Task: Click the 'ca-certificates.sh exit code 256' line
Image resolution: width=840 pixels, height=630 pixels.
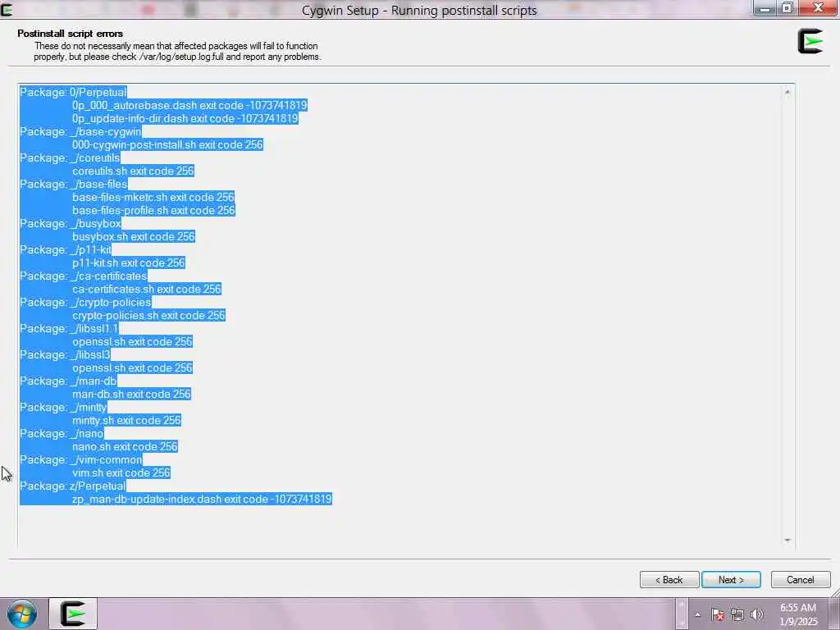Action: [146, 289]
